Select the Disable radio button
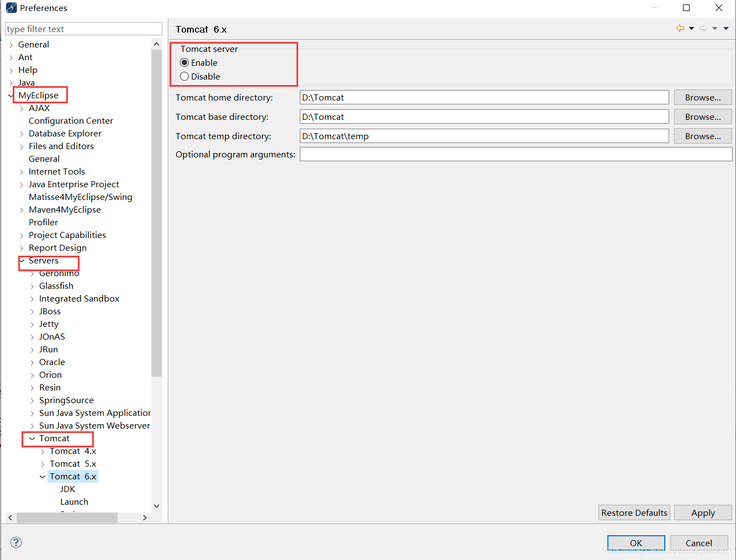Screen dimensions: 736x560 (x=184, y=76)
